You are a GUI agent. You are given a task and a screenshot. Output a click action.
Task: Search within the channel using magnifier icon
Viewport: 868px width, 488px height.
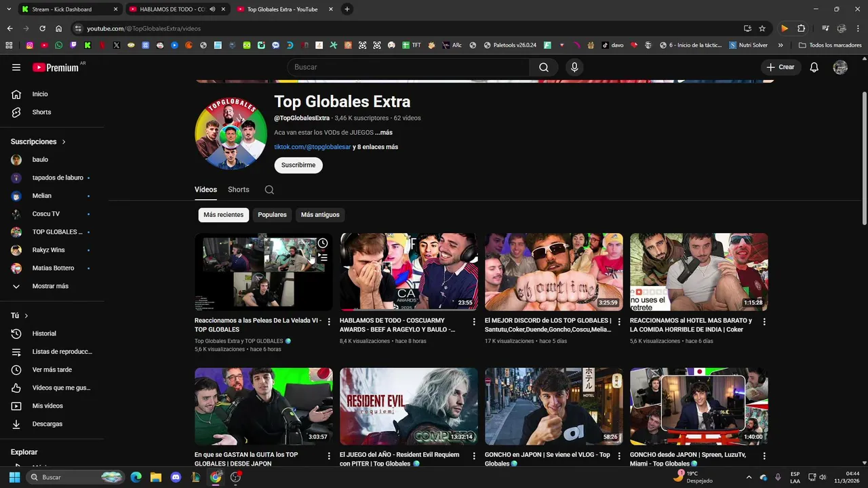point(269,190)
